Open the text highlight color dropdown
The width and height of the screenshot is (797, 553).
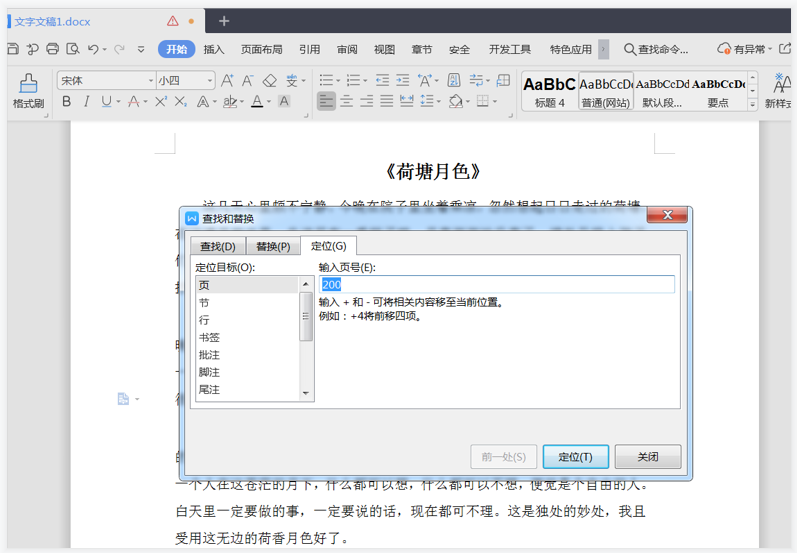point(241,102)
